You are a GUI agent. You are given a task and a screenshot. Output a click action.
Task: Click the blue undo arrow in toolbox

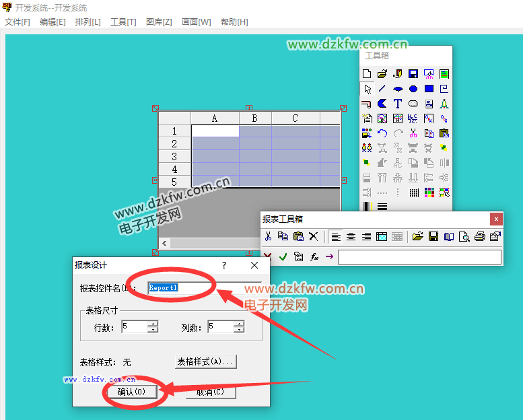click(382, 133)
